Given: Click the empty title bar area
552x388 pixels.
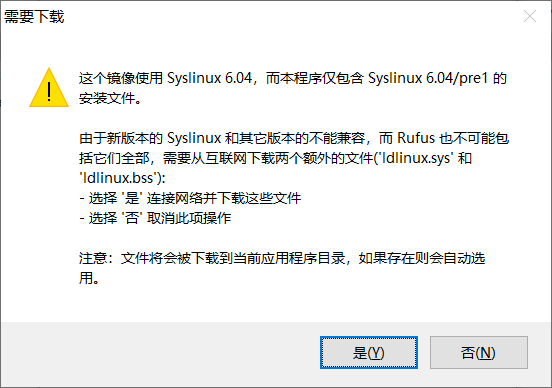Looking at the screenshot, I should tap(282, 16).
